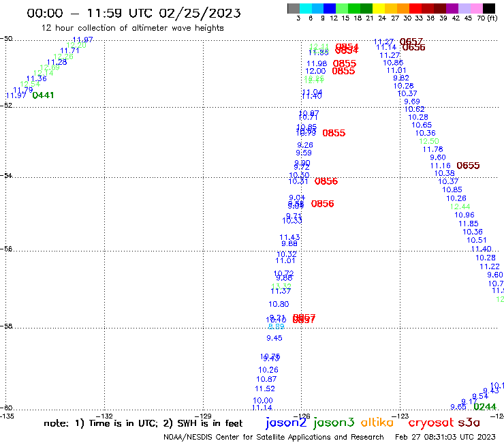Click the jason2 satellite legend label
Image resolution: width=504 pixels, height=443 pixels.
click(x=286, y=423)
